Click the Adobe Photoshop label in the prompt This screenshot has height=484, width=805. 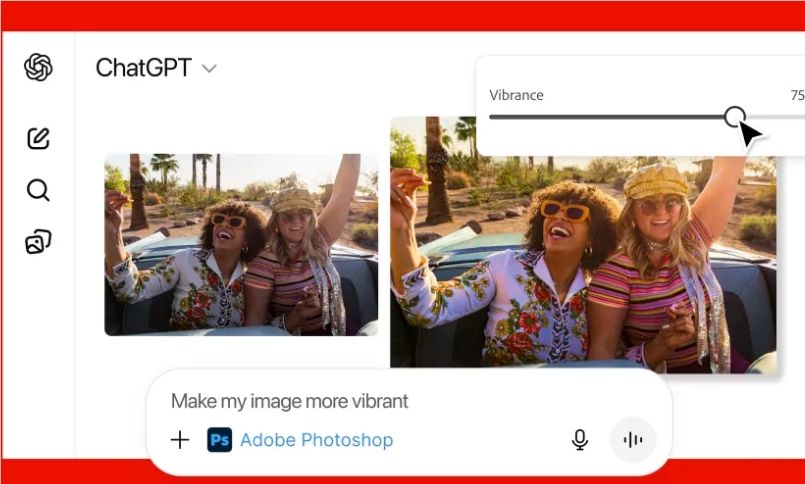pos(316,440)
